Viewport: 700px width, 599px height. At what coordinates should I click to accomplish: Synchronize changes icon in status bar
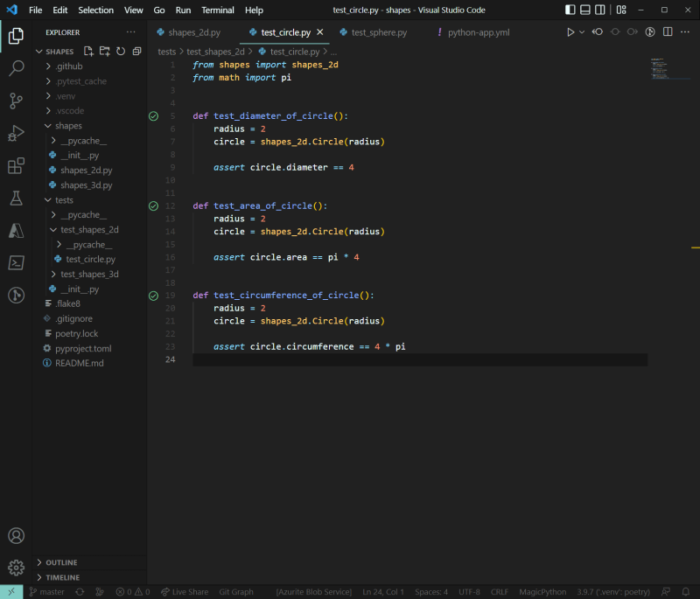[80, 592]
